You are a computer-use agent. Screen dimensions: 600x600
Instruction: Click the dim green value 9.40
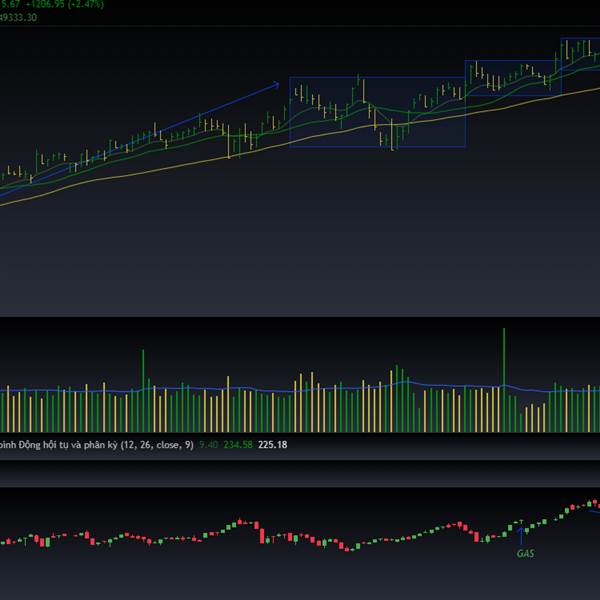pos(209,445)
